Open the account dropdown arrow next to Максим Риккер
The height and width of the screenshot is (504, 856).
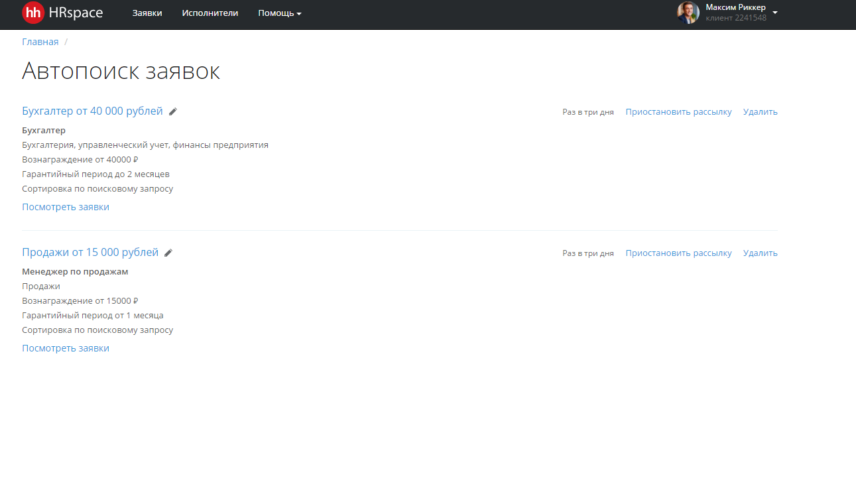click(775, 13)
